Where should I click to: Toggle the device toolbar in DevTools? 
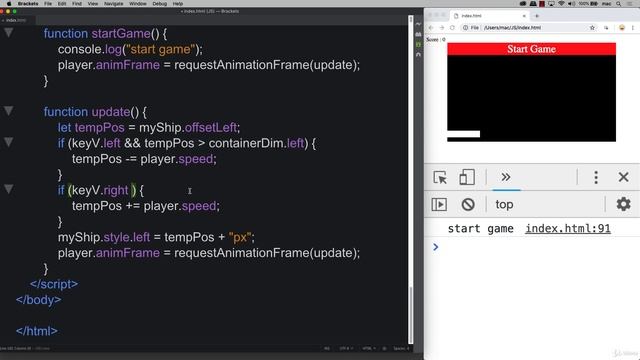[467, 177]
